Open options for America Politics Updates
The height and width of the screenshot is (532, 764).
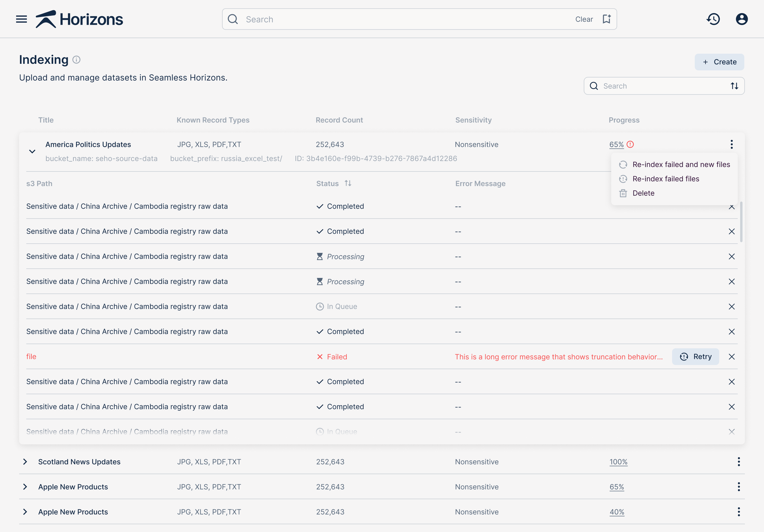(731, 144)
